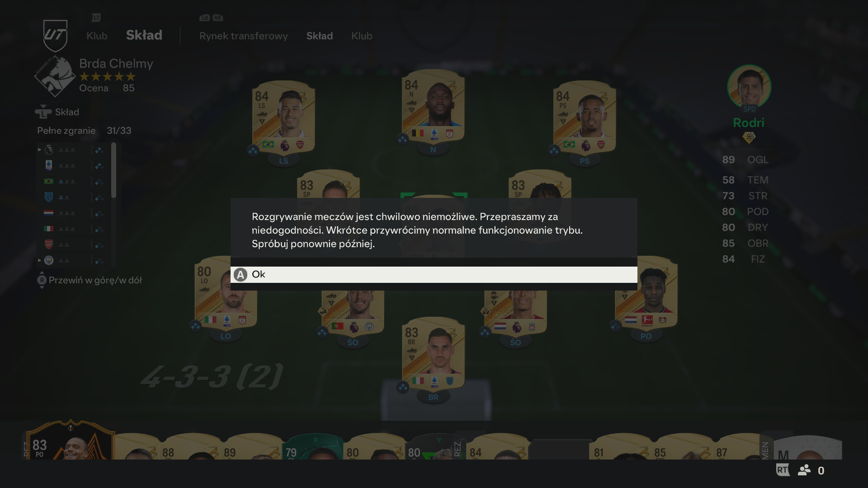The height and width of the screenshot is (488, 868).
Task: Click the RT button icon
Action: tap(783, 470)
